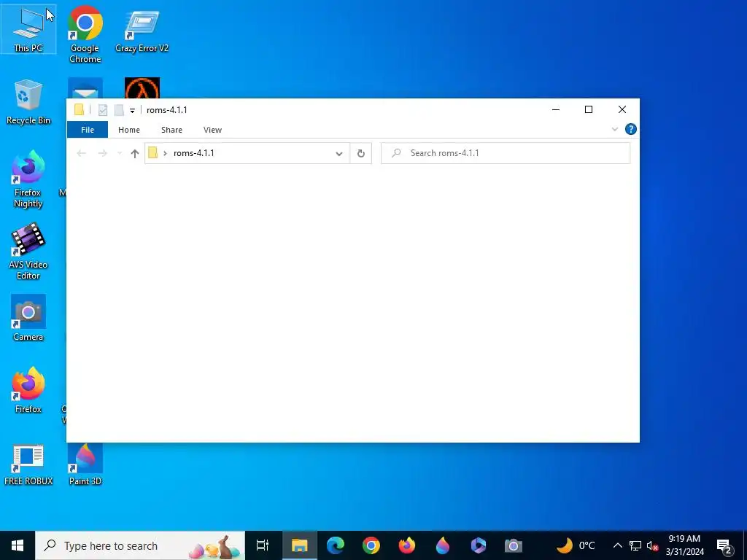This screenshot has width=747, height=560.
Task: Click the Properties quick access toolbar icon
Action: [102, 110]
